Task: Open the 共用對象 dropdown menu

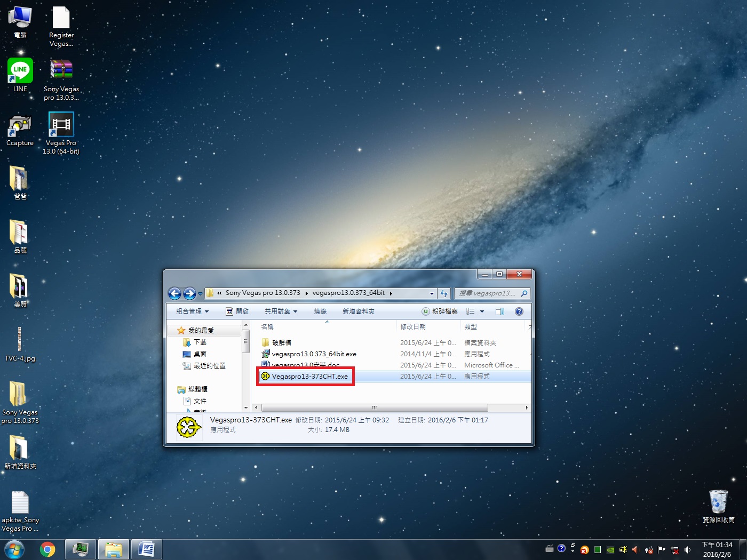Action: [x=281, y=311]
